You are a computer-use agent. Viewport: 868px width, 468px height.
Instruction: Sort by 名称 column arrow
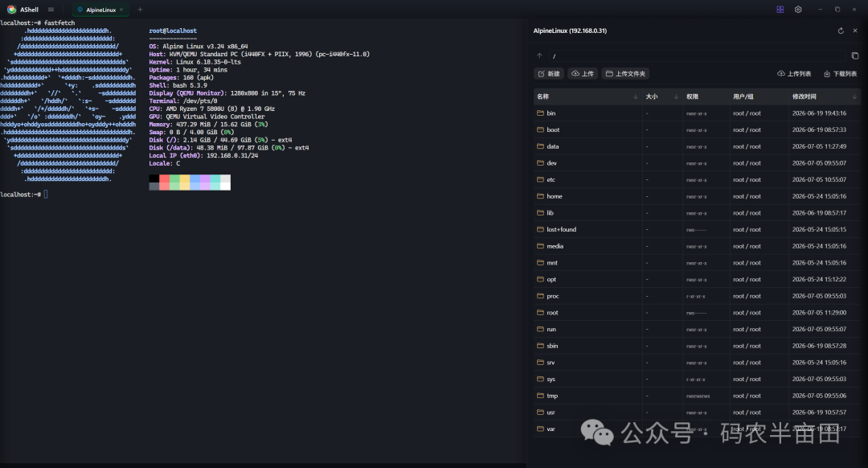pos(636,97)
